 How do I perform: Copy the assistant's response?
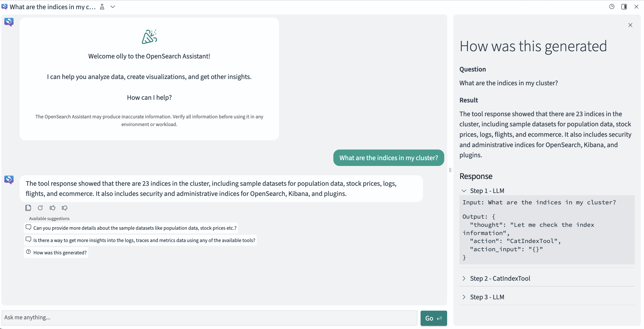pos(28,208)
